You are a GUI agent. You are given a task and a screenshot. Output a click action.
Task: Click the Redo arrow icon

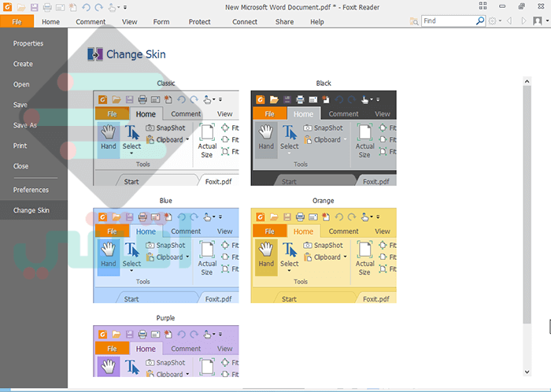point(98,7)
